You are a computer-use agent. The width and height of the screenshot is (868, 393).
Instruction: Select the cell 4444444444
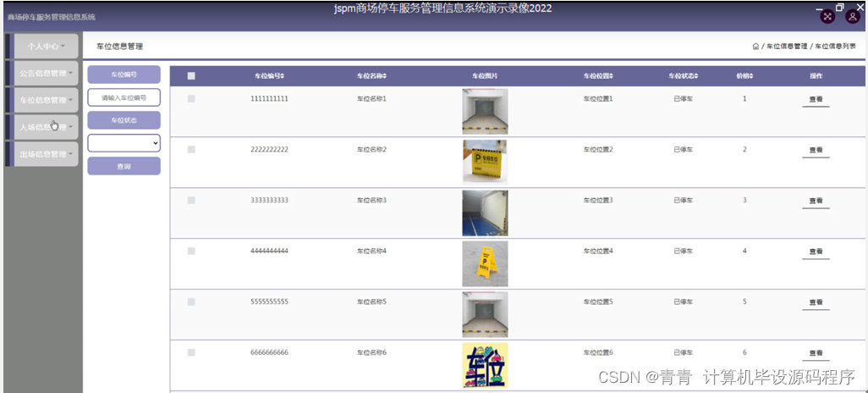pos(269,251)
